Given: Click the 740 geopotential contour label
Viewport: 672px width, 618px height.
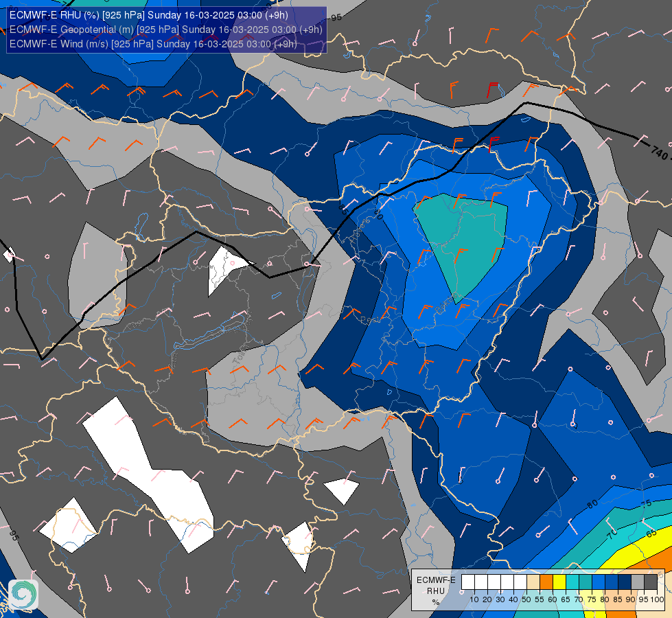Looking at the screenshot, I should point(659,152).
